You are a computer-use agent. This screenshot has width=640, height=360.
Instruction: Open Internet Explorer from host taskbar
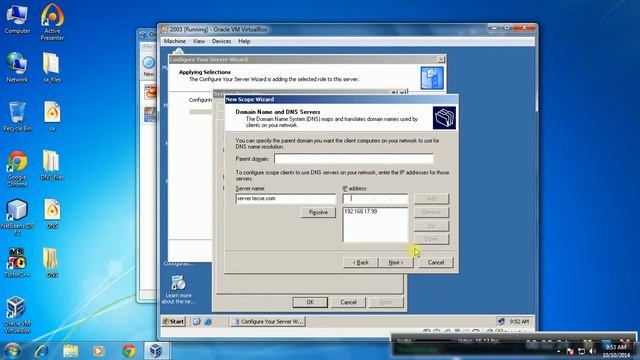pos(41,351)
